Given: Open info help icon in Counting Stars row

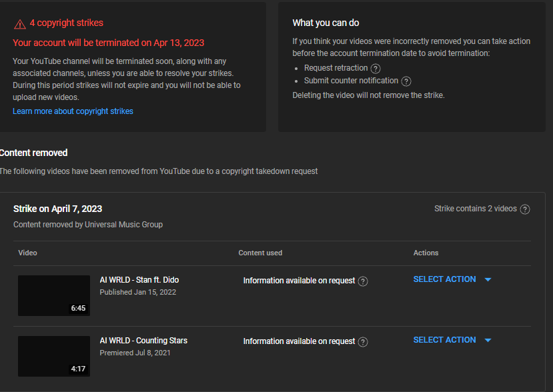Looking at the screenshot, I should (363, 342).
